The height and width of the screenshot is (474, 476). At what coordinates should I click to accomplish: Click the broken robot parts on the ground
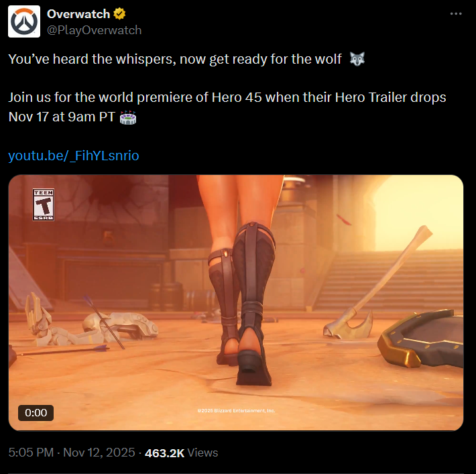click(91, 323)
